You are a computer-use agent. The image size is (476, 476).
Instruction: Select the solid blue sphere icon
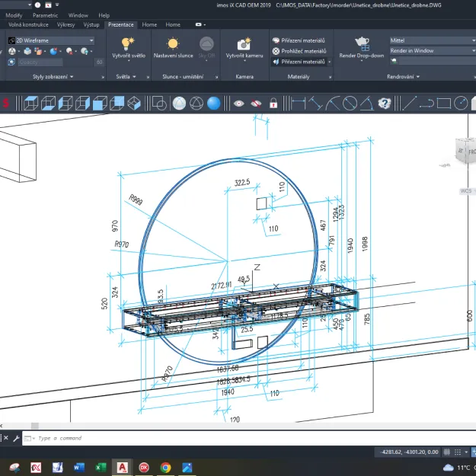214,104
